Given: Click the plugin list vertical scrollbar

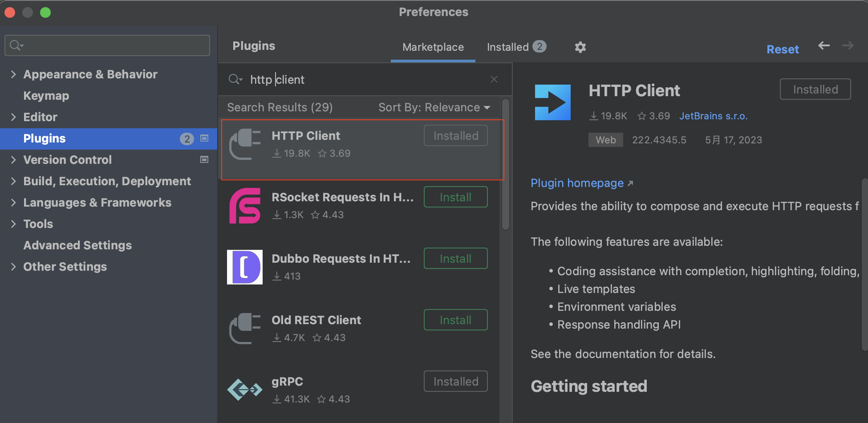Looking at the screenshot, I should (x=505, y=165).
